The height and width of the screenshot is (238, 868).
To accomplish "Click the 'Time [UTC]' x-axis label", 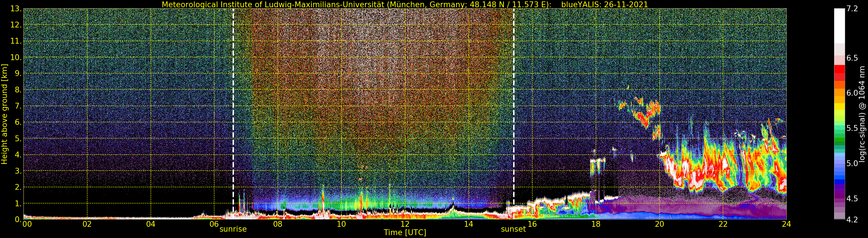I will (405, 233).
